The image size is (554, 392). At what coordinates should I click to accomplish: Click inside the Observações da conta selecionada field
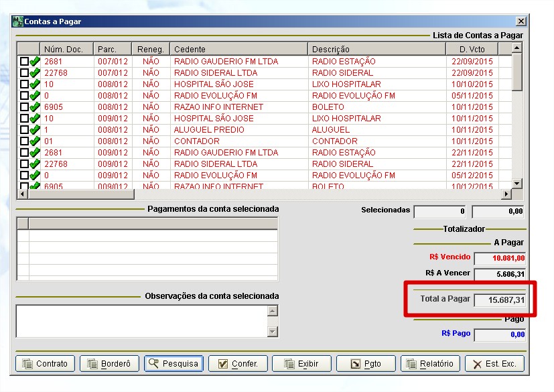pos(141,320)
